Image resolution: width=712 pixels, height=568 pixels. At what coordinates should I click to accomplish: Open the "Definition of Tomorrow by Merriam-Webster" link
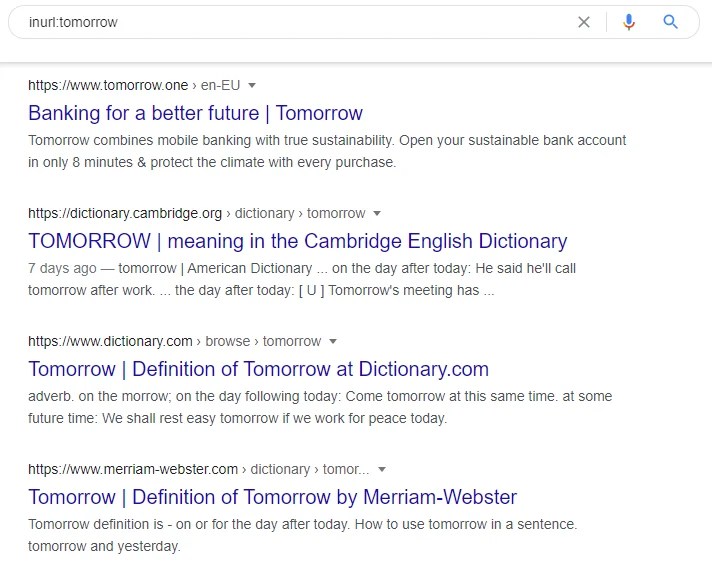click(x=272, y=496)
